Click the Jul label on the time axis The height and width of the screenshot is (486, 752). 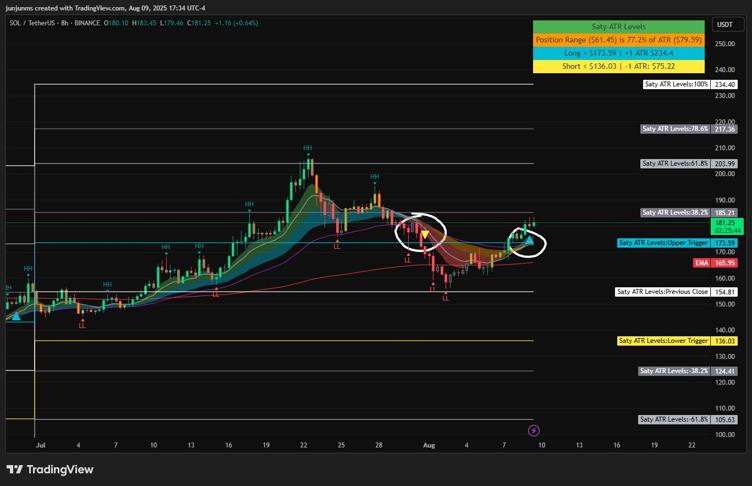coord(40,444)
